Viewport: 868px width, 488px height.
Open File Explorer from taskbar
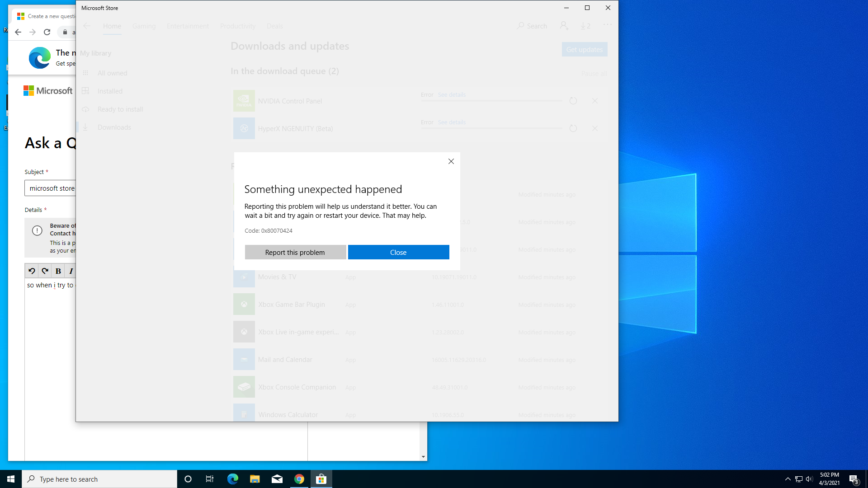tap(255, 479)
